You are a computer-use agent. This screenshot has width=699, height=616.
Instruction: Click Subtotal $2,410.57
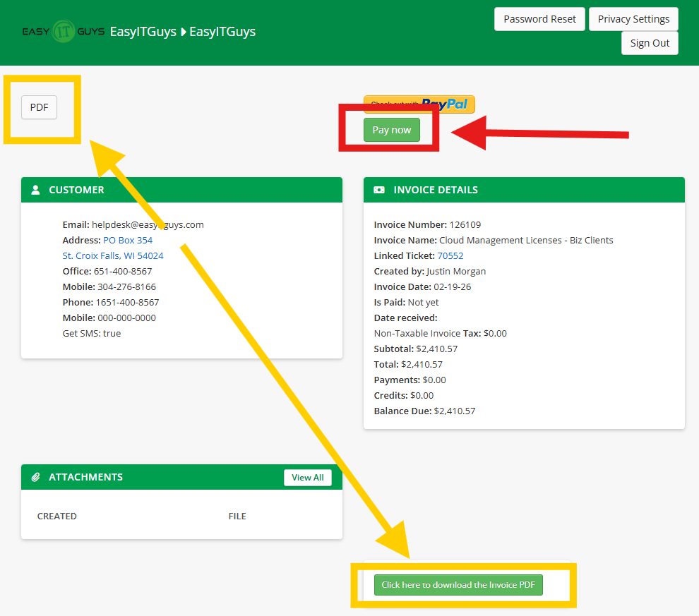click(415, 349)
